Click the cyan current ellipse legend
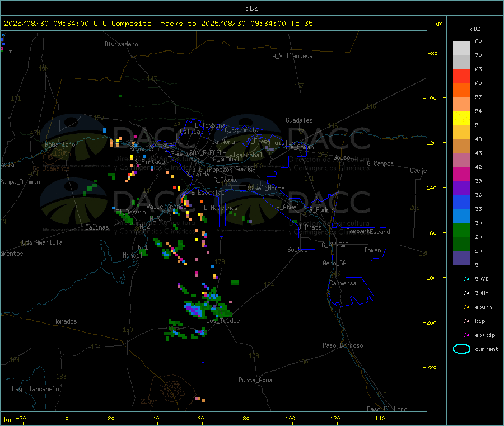This screenshot has width=504, height=426. [x=461, y=349]
